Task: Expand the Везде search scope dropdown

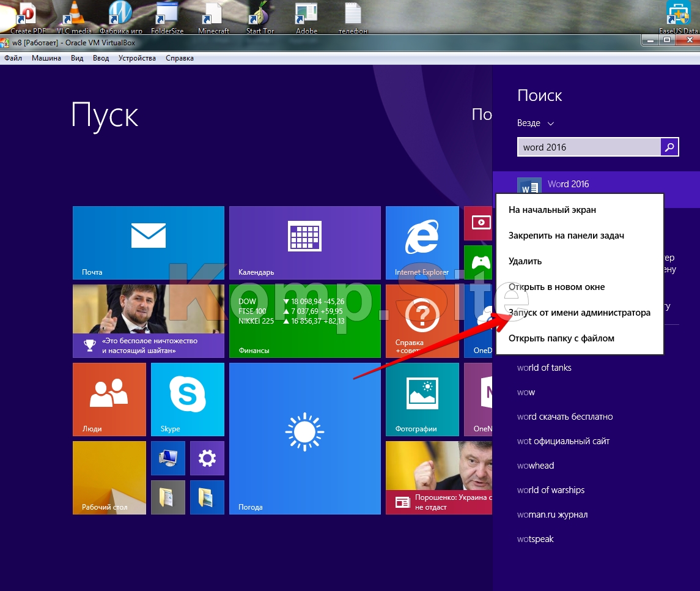Action: pos(536,123)
